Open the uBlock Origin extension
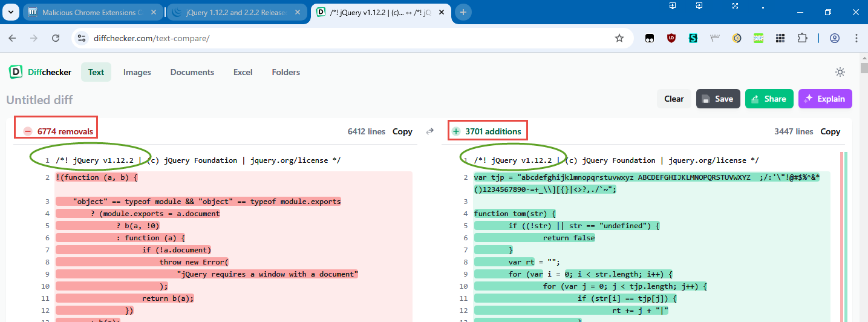 (x=671, y=38)
